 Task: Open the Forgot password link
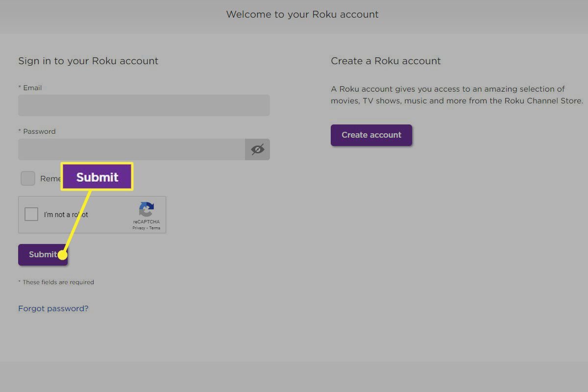pyautogui.click(x=53, y=308)
